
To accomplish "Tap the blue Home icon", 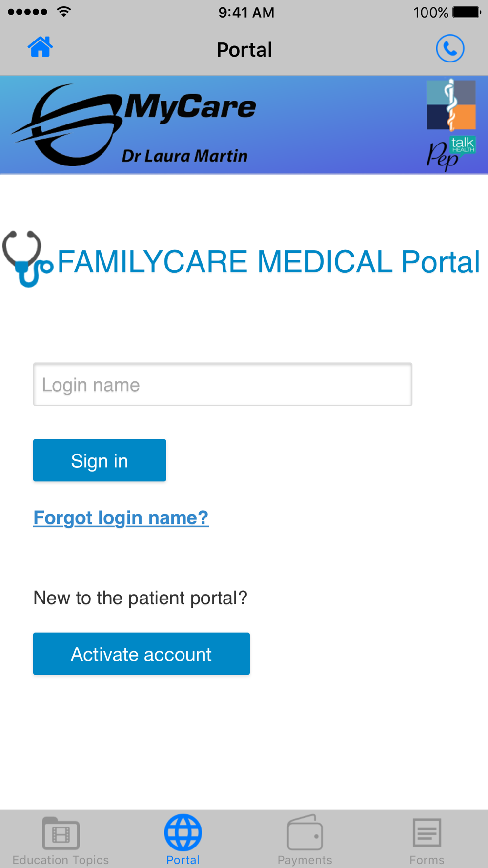I will coord(40,47).
